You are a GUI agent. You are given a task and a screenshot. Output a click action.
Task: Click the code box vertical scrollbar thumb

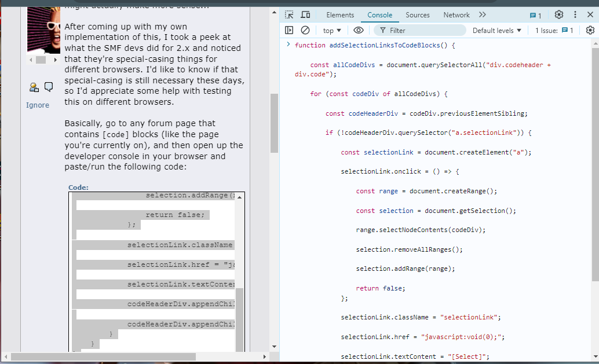point(239,320)
